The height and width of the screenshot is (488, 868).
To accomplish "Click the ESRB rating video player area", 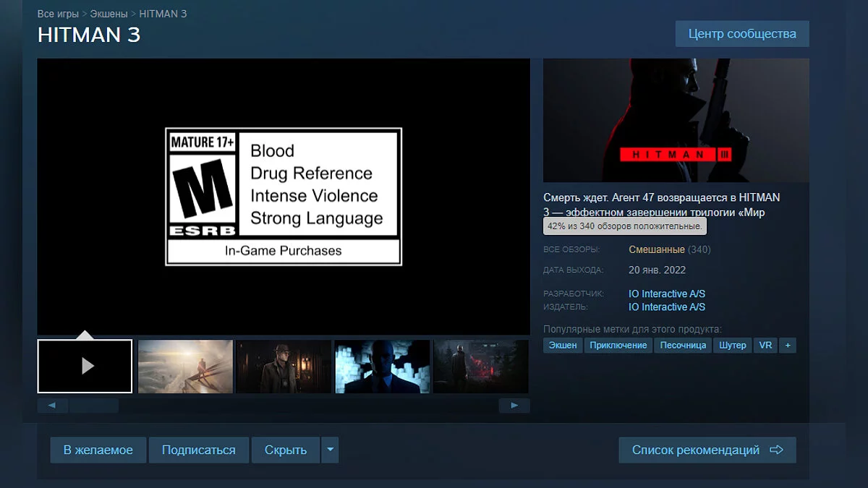I will tap(284, 197).
